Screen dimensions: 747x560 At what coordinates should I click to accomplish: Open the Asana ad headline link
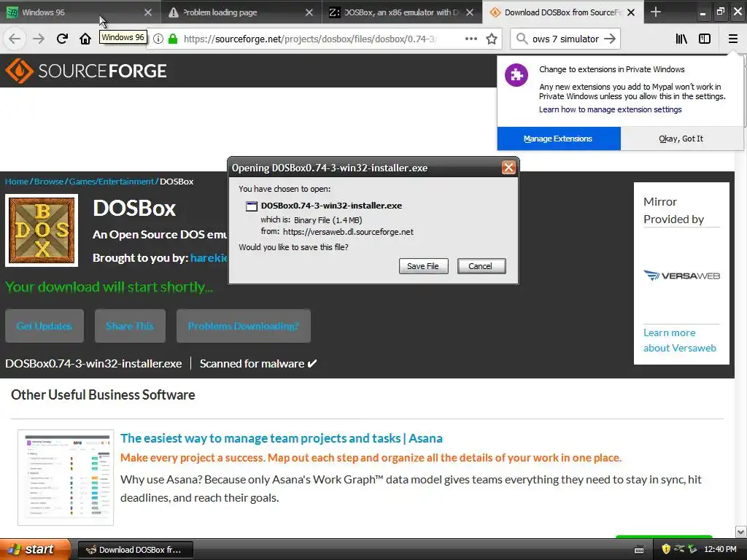point(281,438)
